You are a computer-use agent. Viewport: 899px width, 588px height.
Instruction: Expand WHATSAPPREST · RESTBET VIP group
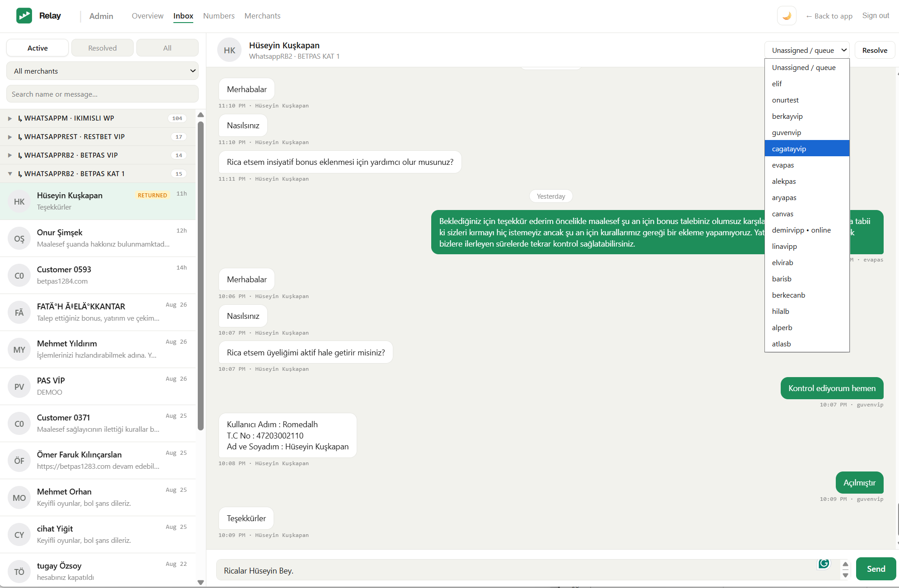point(98,137)
